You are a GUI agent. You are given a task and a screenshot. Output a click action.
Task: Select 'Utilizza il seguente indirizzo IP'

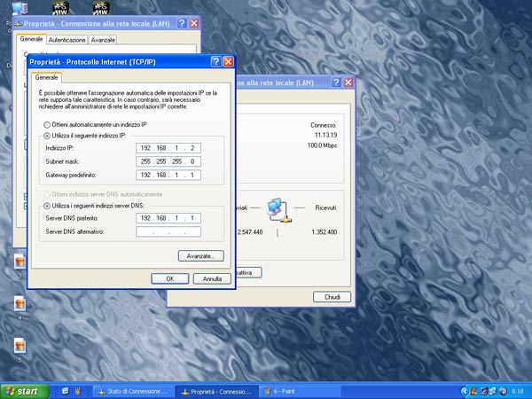(85, 136)
